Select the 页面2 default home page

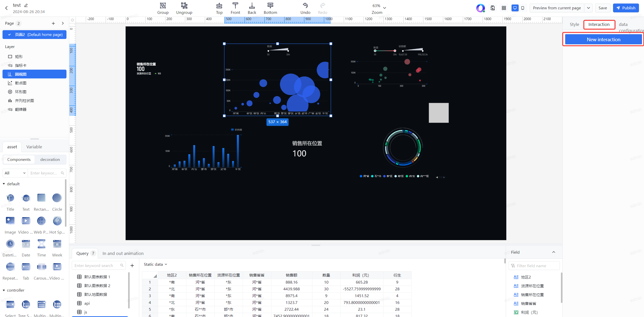[34, 35]
